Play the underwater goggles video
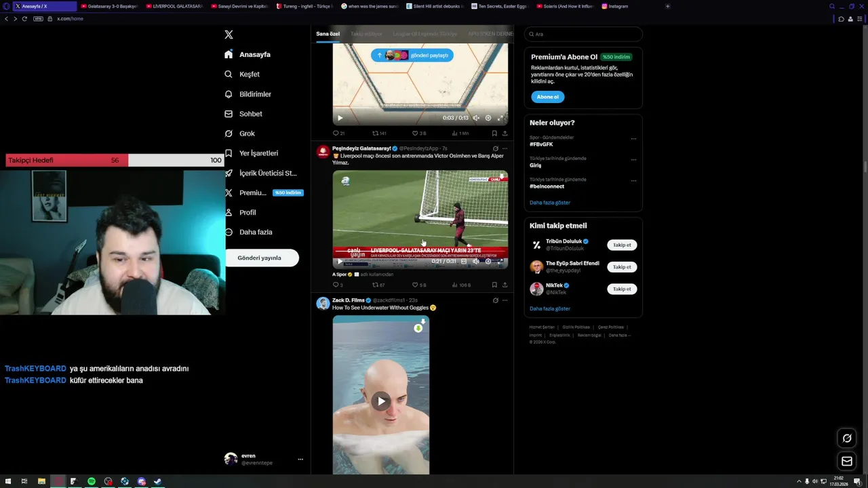The width and height of the screenshot is (868, 488). [381, 401]
